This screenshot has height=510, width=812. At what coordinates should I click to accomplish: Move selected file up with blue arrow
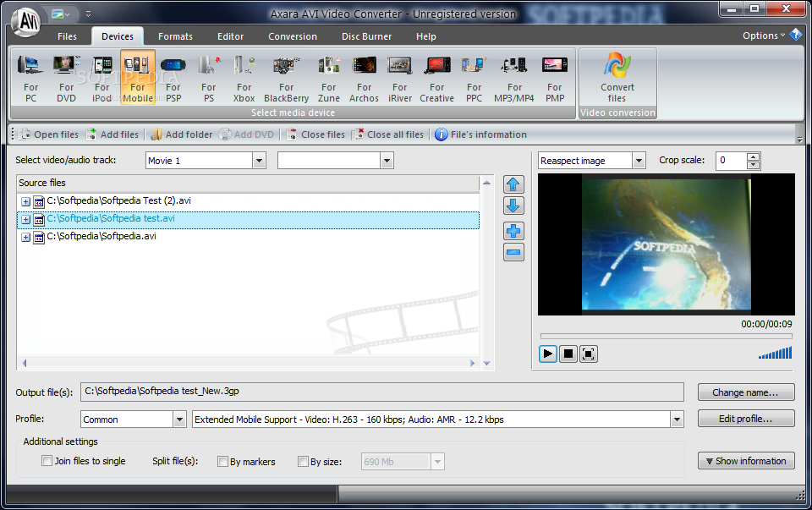coord(513,184)
